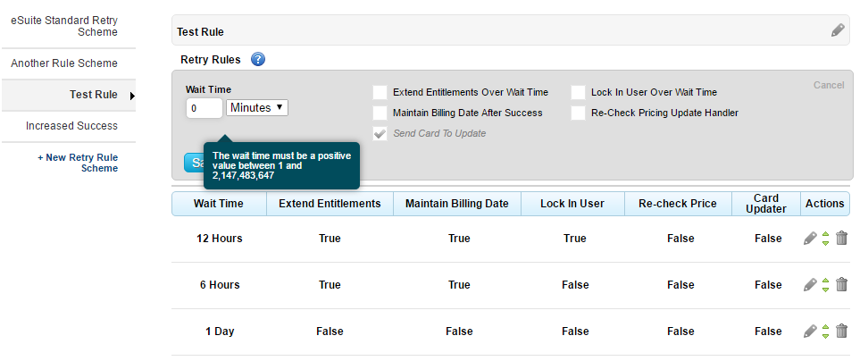868x361 pixels.
Task: Click the pencil icon to rename Test Rule
Action: pos(837,30)
